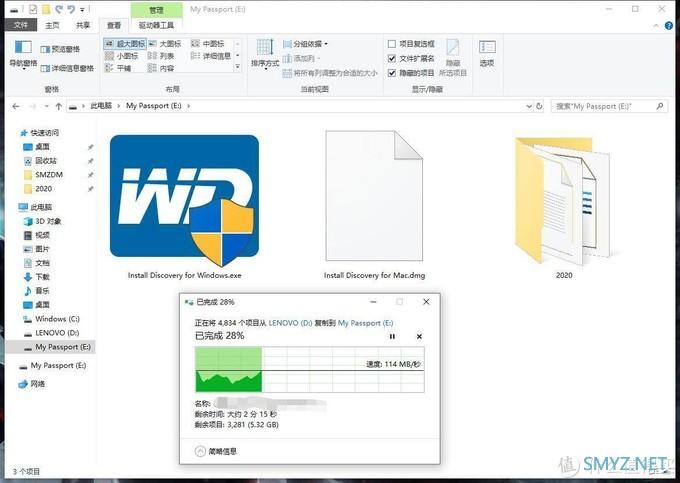Click My Passport (E:) link in copy dialog
Viewport: 680px width, 483px height.
pos(366,323)
